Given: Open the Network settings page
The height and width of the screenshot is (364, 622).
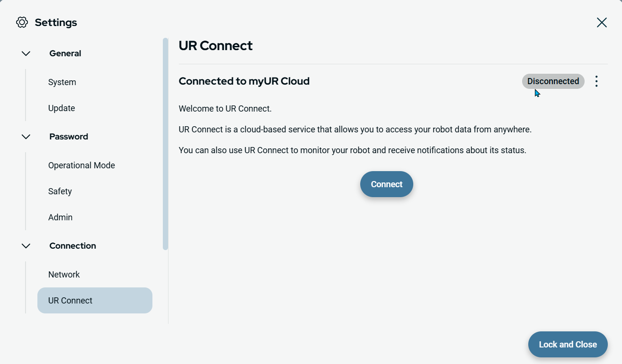Looking at the screenshot, I should click(x=64, y=275).
